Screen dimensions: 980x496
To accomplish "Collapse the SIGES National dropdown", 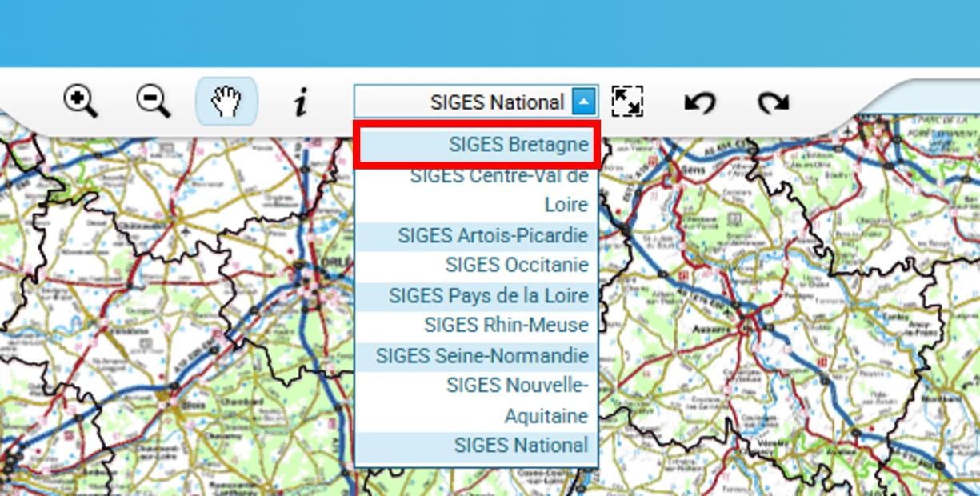I will coord(585,102).
